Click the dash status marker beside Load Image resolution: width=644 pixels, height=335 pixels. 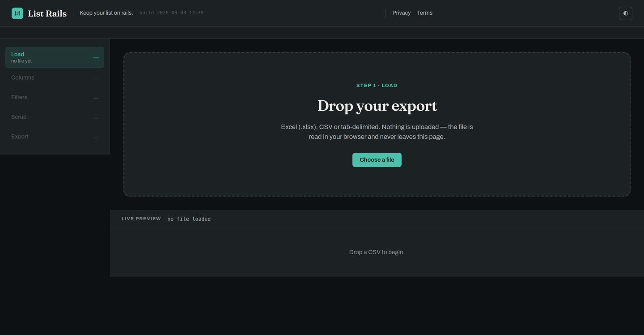click(96, 58)
